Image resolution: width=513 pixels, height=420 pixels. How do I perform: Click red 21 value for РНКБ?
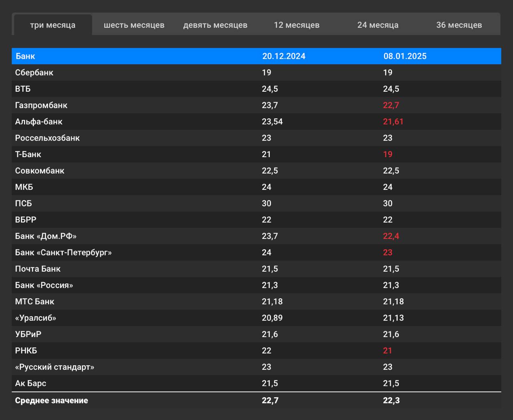388,351
